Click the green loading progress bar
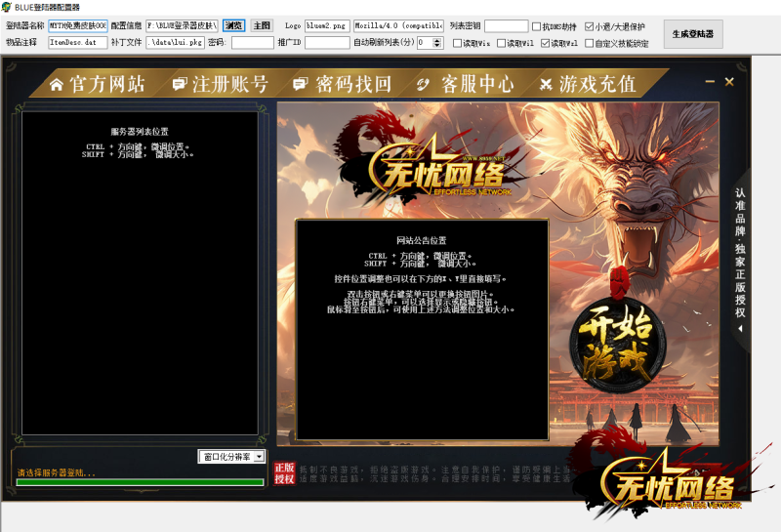 140,482
